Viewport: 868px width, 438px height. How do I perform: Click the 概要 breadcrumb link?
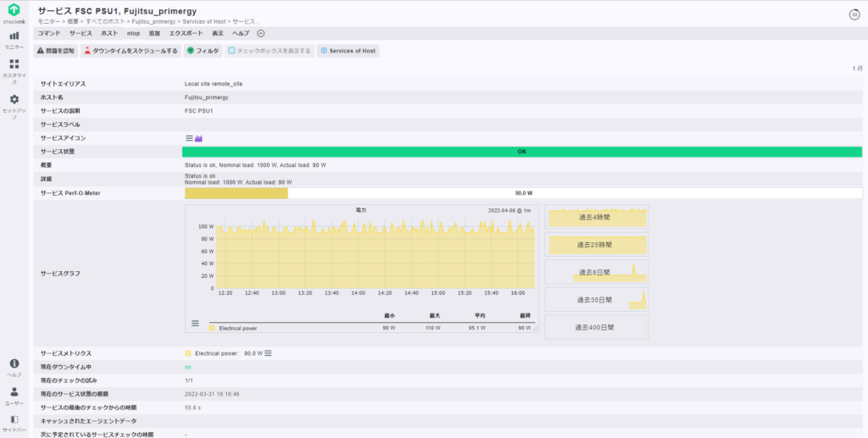click(x=73, y=21)
